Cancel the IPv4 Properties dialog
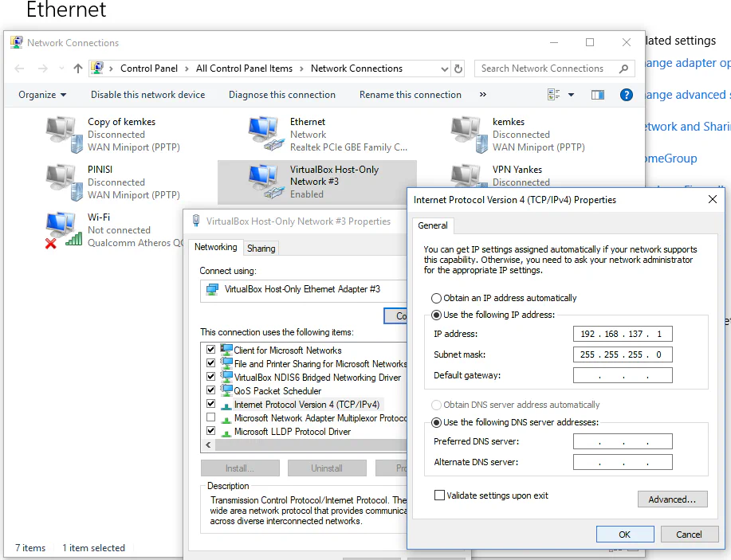The image size is (731, 560). (x=689, y=535)
